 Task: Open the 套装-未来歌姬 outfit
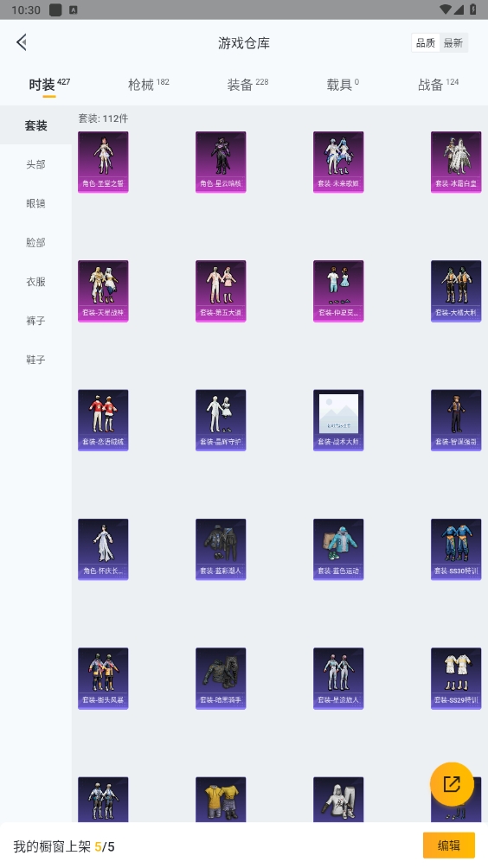click(338, 163)
